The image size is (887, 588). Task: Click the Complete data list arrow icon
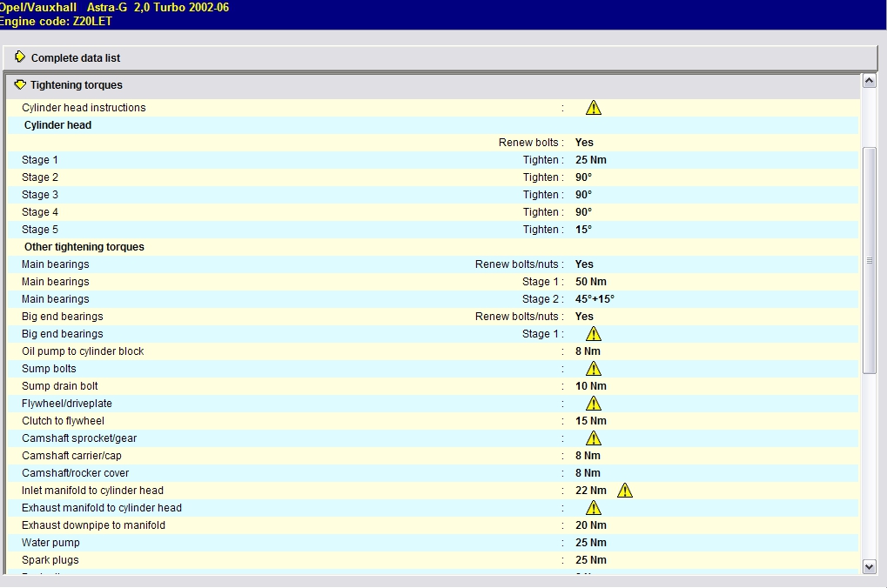point(20,57)
